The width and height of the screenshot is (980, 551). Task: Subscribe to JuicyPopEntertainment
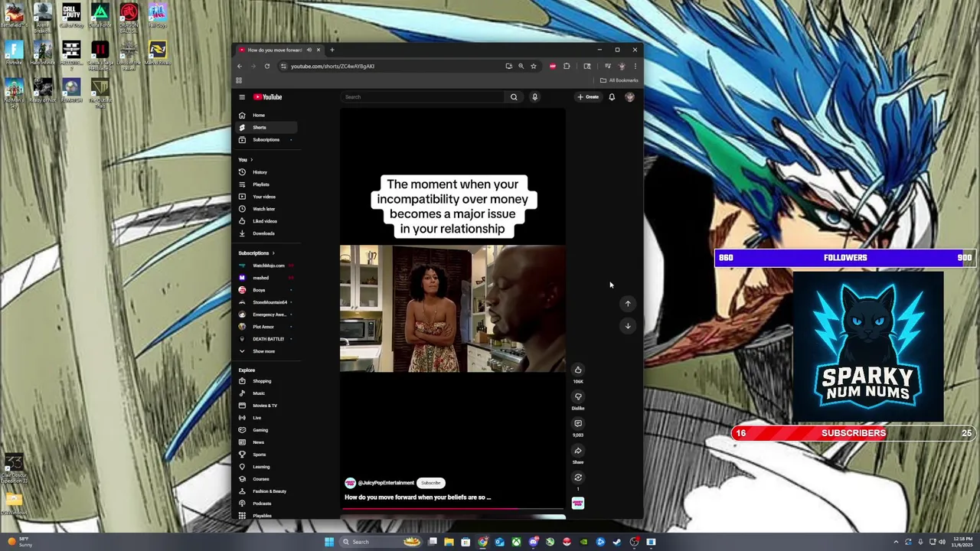431,483
